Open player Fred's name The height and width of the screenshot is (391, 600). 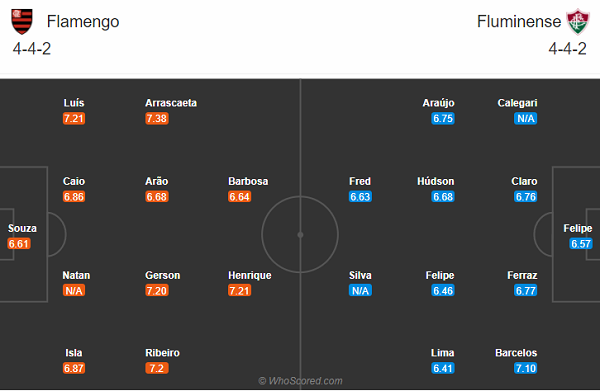coord(360,181)
